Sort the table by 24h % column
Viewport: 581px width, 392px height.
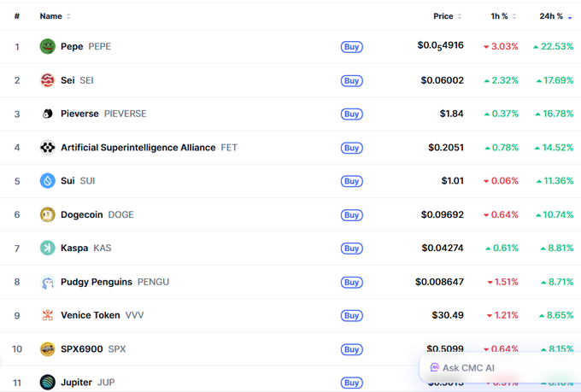(555, 16)
